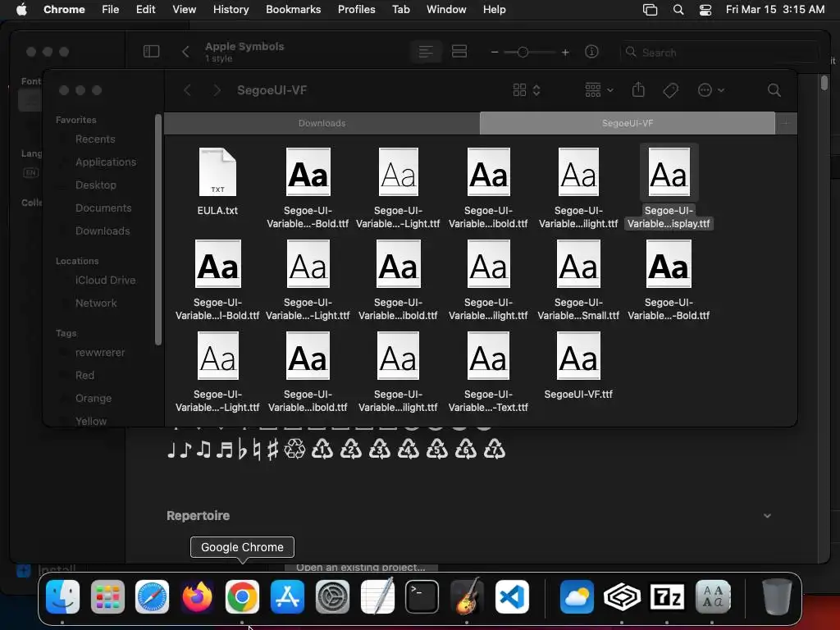840x630 pixels.
Task: Launch GarageBand from the dock
Action: [x=467, y=597]
